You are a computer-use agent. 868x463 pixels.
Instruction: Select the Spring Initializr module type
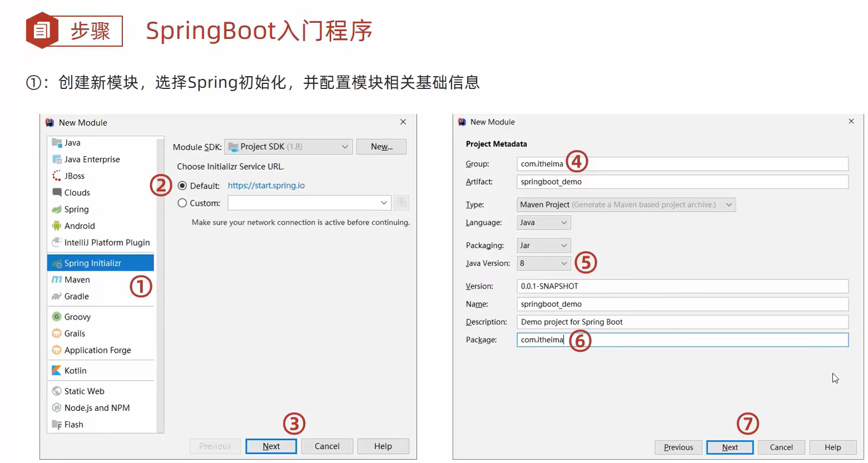pyautogui.click(x=93, y=263)
